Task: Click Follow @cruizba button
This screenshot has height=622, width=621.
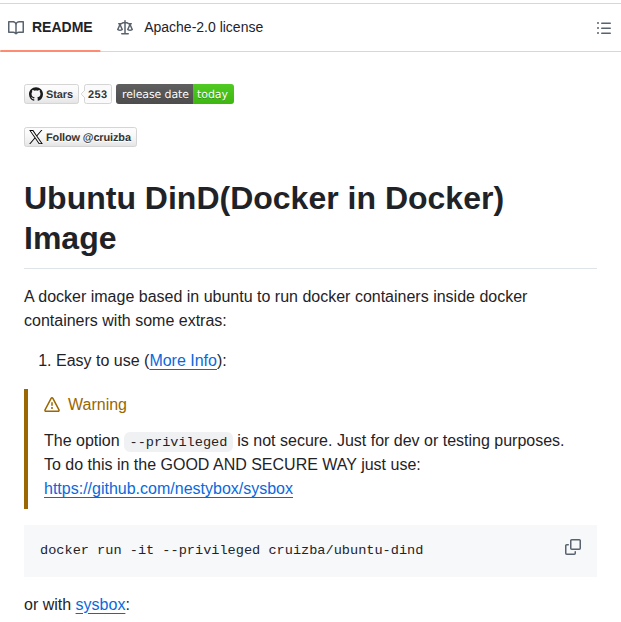Action: [x=81, y=137]
